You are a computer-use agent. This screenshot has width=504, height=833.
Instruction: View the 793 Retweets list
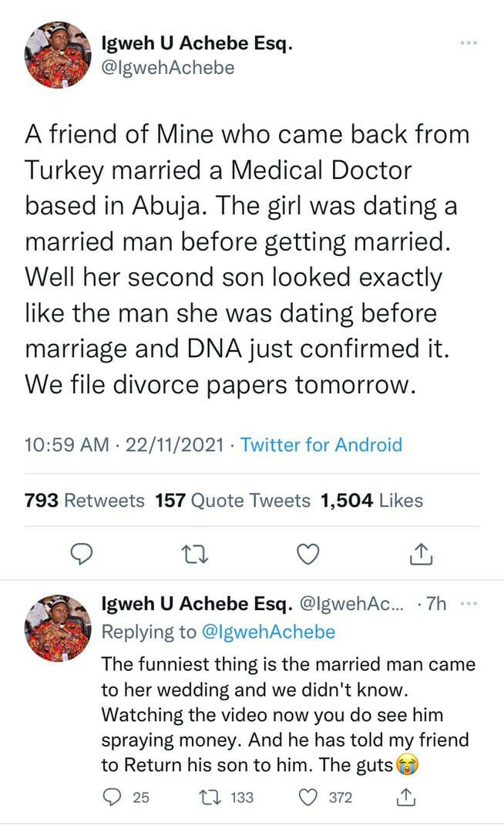(x=85, y=501)
